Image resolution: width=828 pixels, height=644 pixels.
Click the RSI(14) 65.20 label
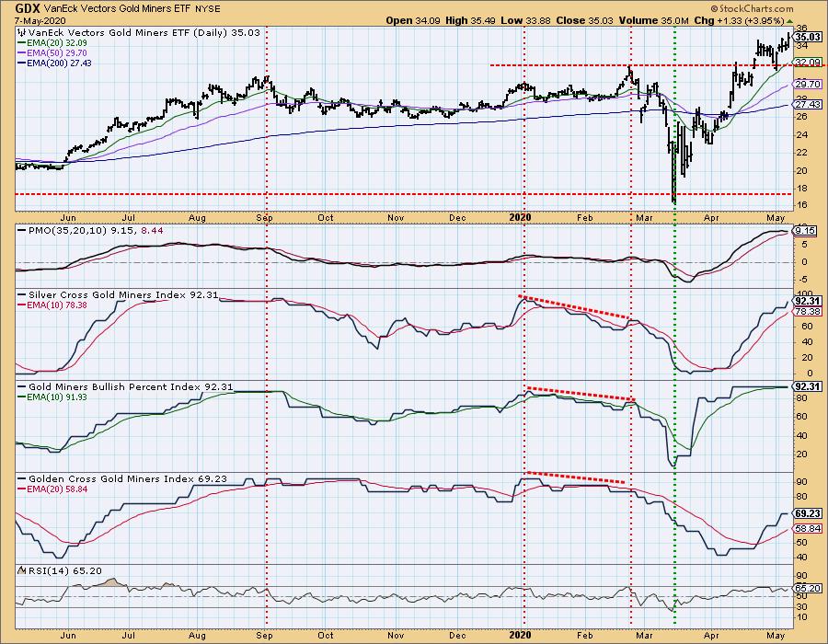(x=64, y=570)
